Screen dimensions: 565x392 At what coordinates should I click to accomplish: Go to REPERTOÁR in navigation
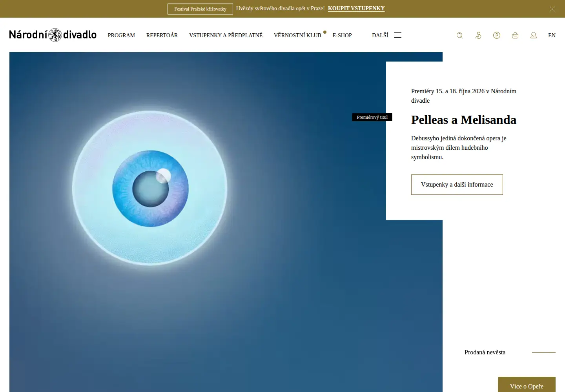click(x=162, y=35)
